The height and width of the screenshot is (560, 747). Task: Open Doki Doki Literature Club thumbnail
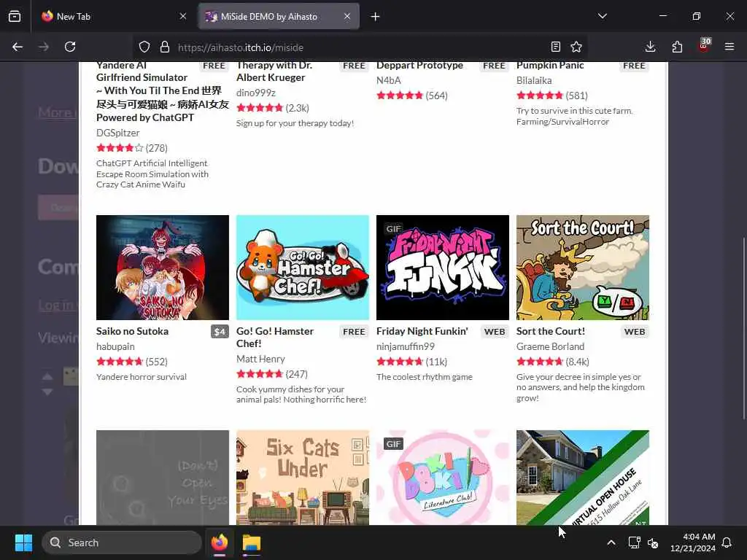click(443, 478)
